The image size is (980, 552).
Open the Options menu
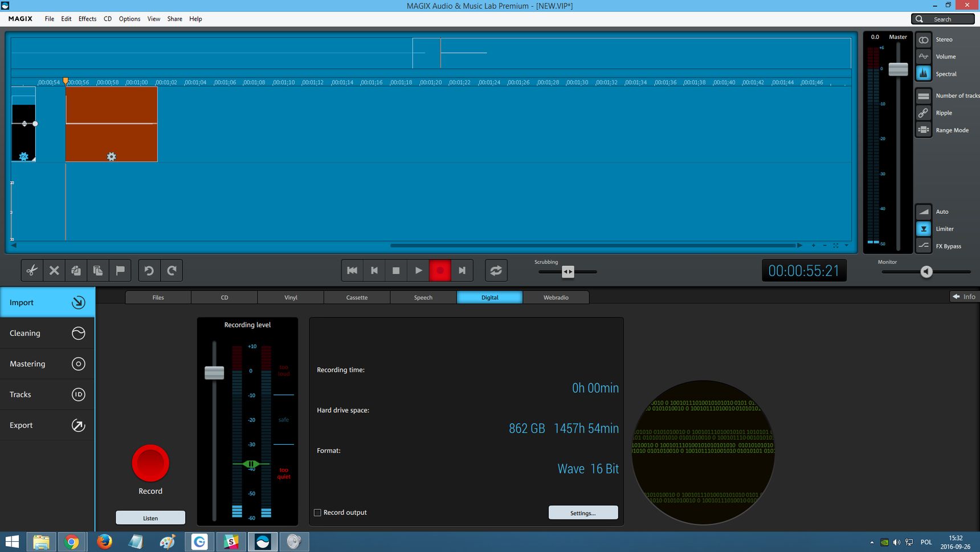[x=129, y=19]
